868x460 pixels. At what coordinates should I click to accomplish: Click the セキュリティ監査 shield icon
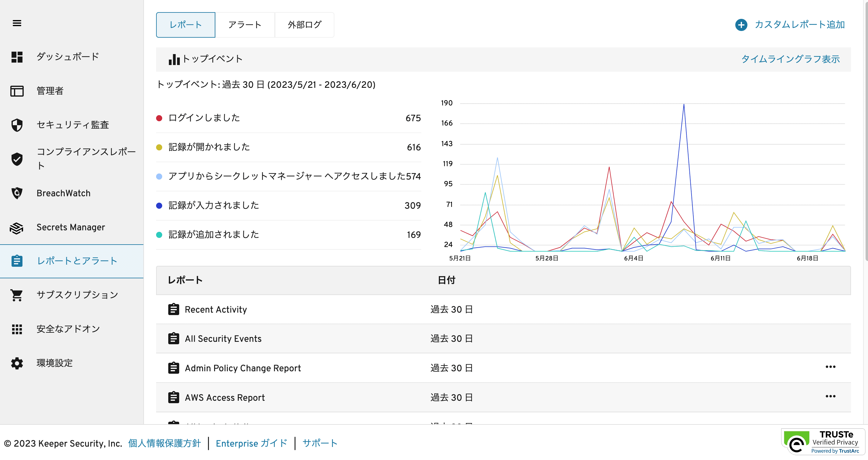(17, 125)
